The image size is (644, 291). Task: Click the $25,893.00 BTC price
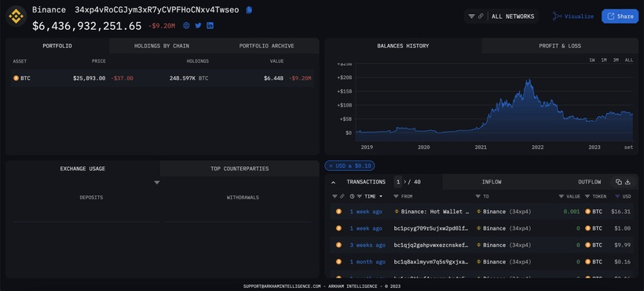pos(89,78)
